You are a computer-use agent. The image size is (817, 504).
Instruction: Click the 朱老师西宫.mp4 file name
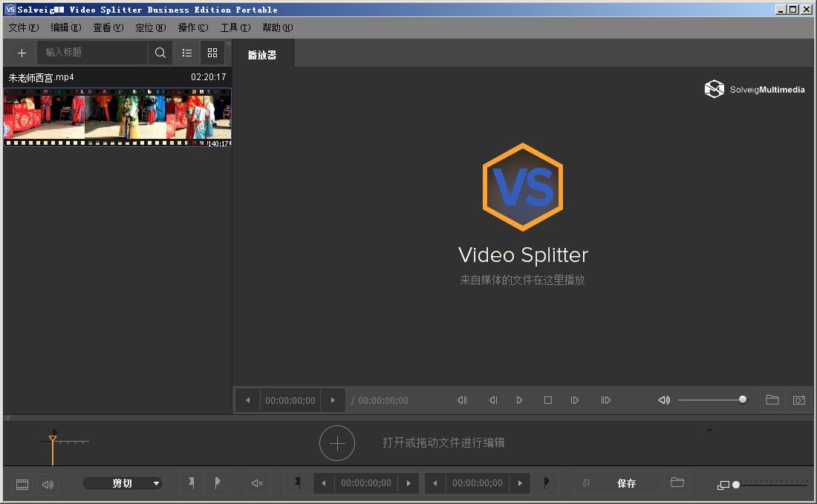point(41,77)
